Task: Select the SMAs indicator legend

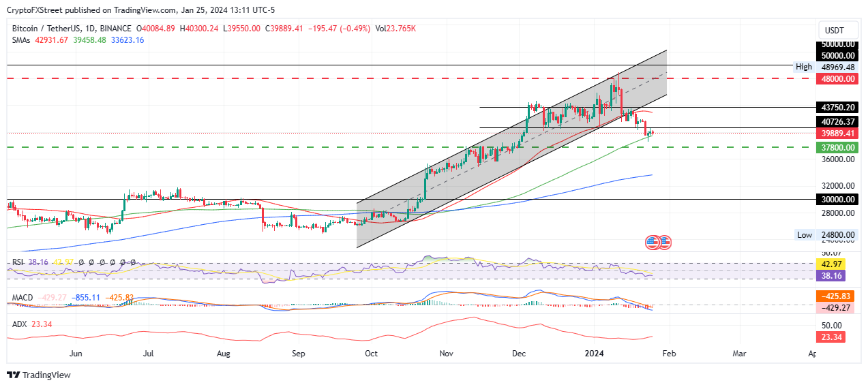Action: pyautogui.click(x=22, y=40)
